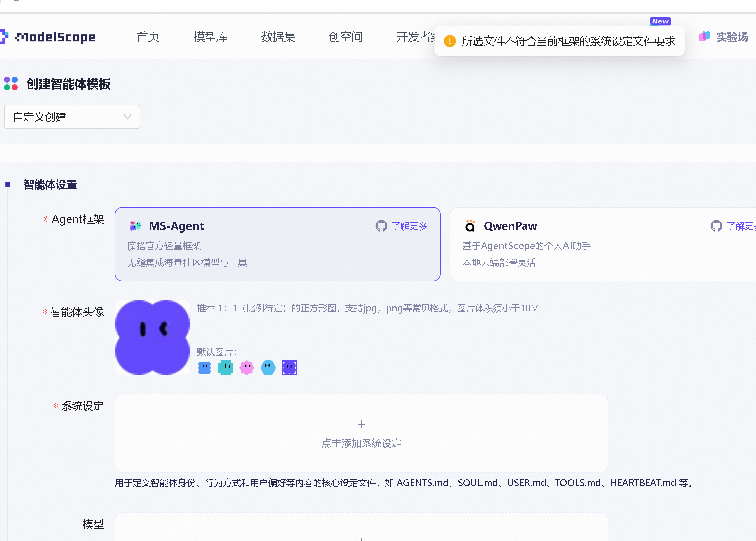Image resolution: width=756 pixels, height=541 pixels.
Task: Click the QwenPaw logo icon
Action: click(470, 226)
